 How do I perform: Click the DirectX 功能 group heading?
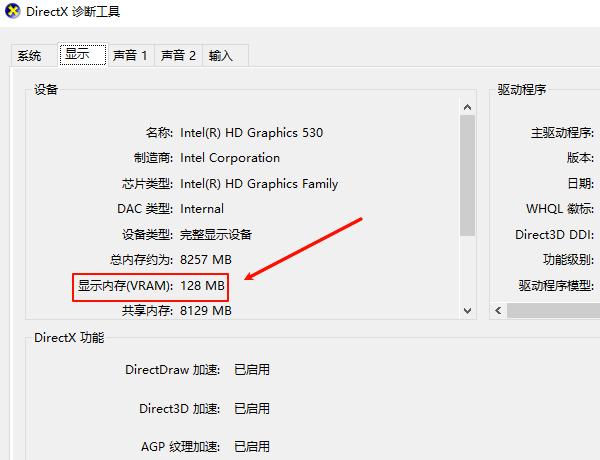tap(69, 338)
